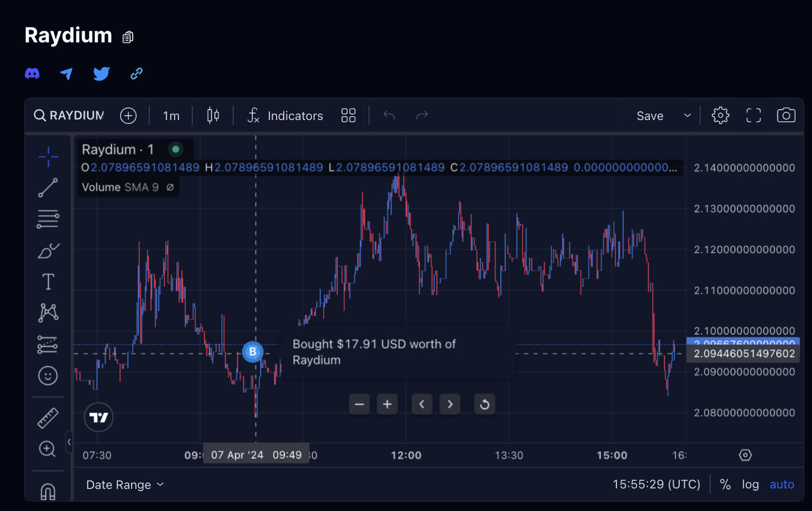Open the Discord link icon
Image resolution: width=812 pixels, height=511 pixels.
point(33,73)
